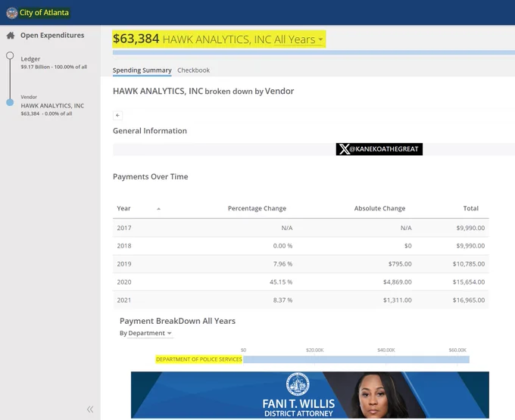Click the 45.15 % percentage value
This screenshot has width=515, height=420.
tap(281, 282)
